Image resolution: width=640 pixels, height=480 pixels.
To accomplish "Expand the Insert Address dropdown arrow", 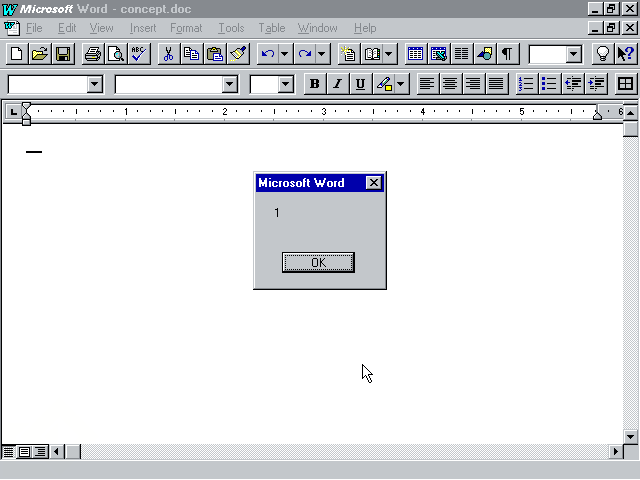I will click(389, 54).
